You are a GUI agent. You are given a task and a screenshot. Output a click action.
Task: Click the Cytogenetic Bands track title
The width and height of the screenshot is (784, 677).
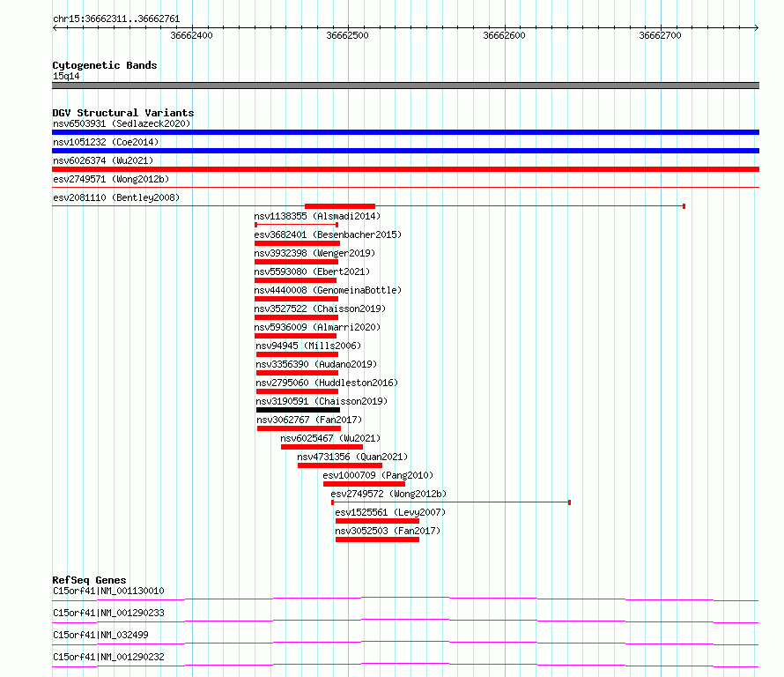(x=105, y=65)
